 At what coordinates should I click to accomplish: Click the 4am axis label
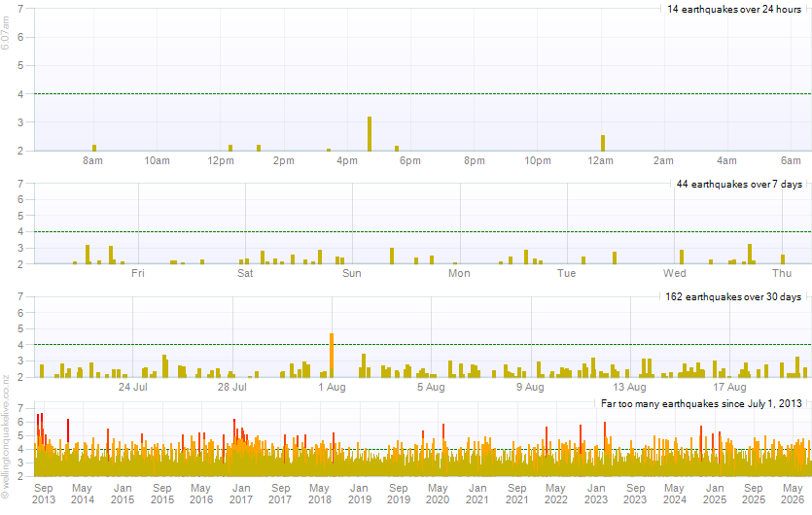tap(726, 161)
